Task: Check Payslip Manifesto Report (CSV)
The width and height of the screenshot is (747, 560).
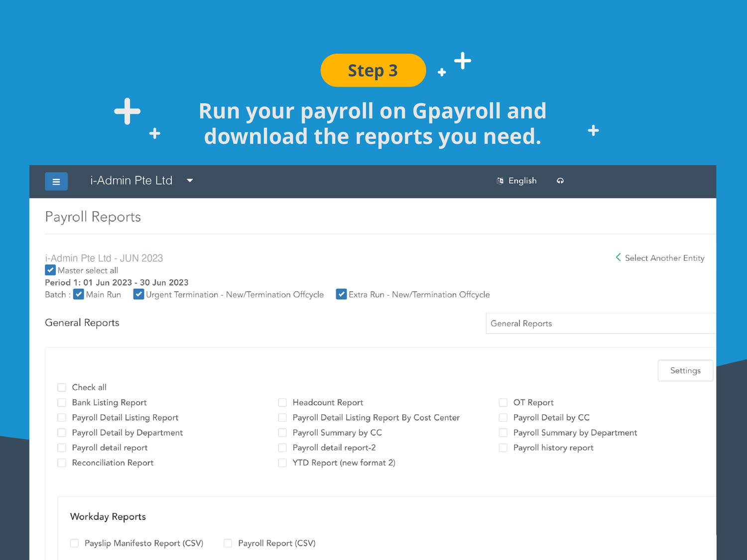Action: 75,543
